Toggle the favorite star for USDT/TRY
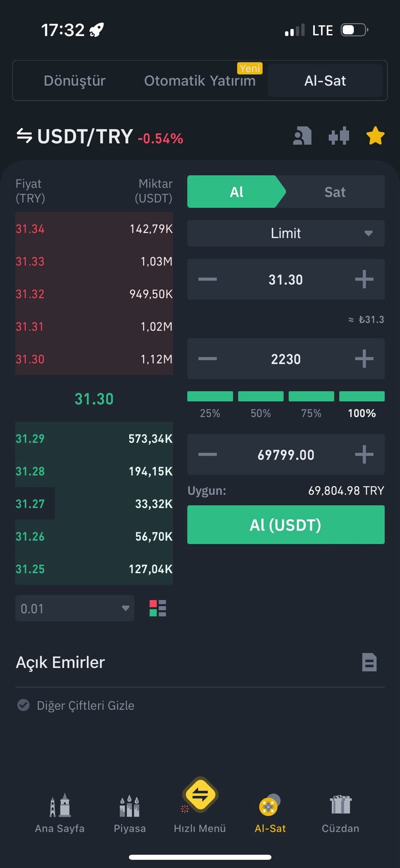The height and width of the screenshot is (868, 400). tap(375, 136)
